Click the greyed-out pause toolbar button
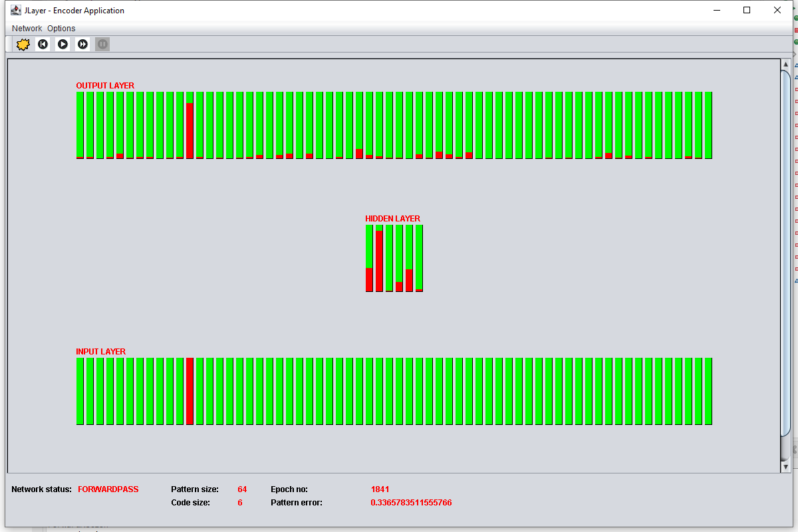This screenshot has height=532, width=798. pos(102,45)
